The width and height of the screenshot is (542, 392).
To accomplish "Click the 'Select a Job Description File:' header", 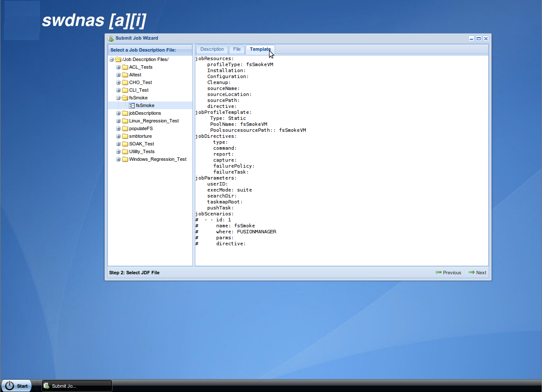I will point(143,50).
